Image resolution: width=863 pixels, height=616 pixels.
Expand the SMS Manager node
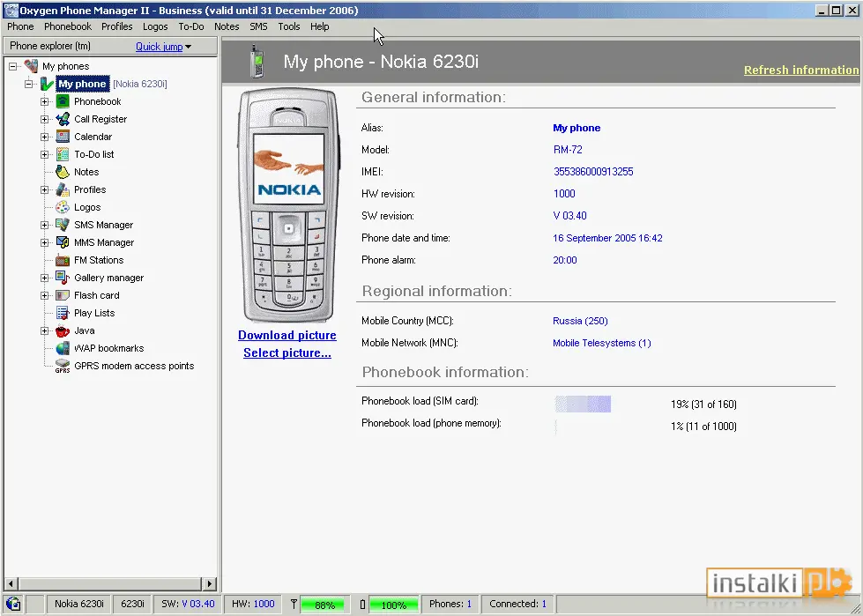click(x=45, y=225)
